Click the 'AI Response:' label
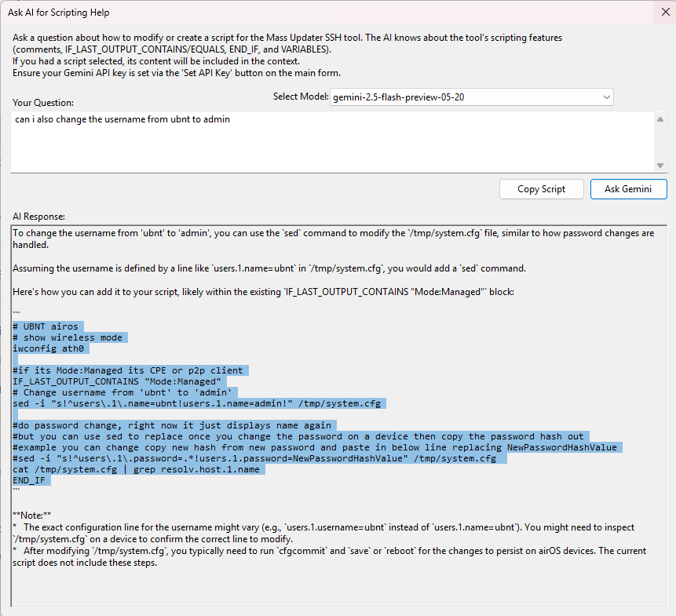 (38, 217)
